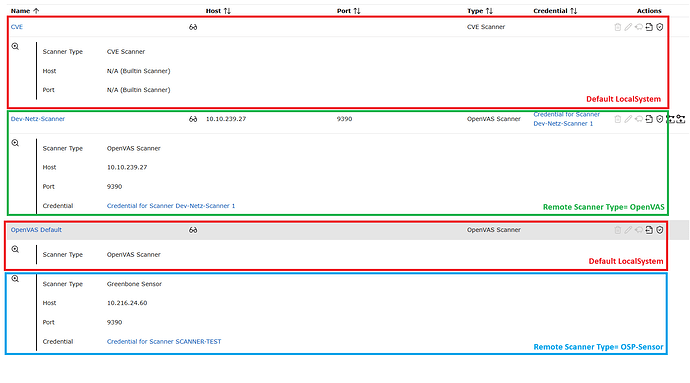
Task: Verify the CVE scanner via shield icon
Action: (x=660, y=27)
